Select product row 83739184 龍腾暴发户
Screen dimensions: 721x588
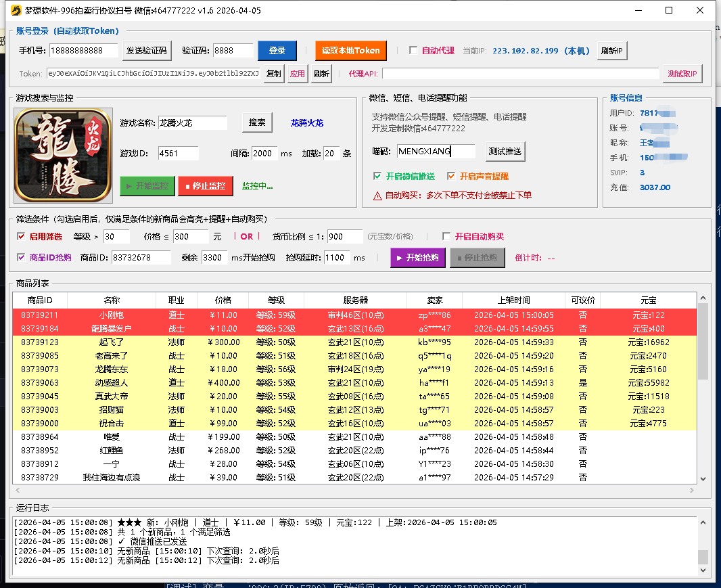[x=354, y=328]
